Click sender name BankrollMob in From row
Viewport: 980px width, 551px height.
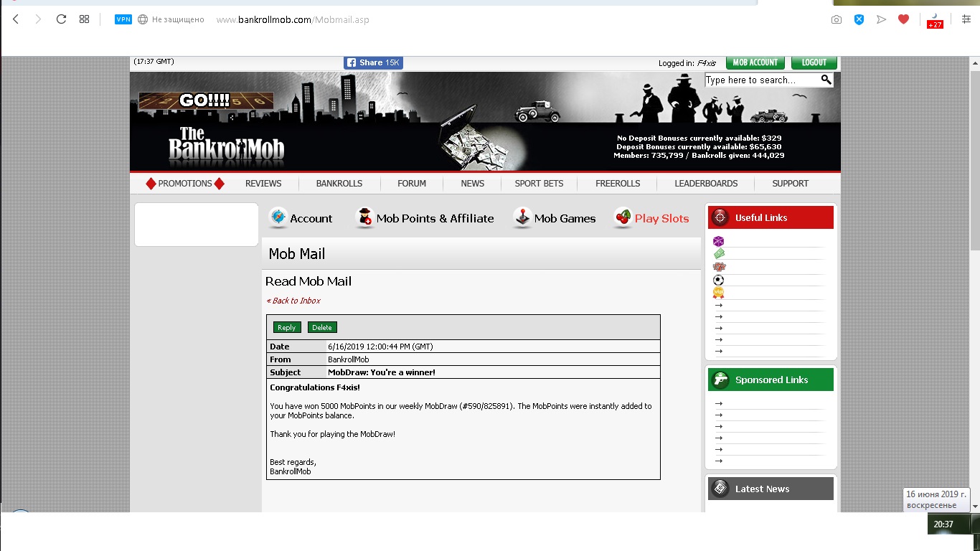click(349, 359)
